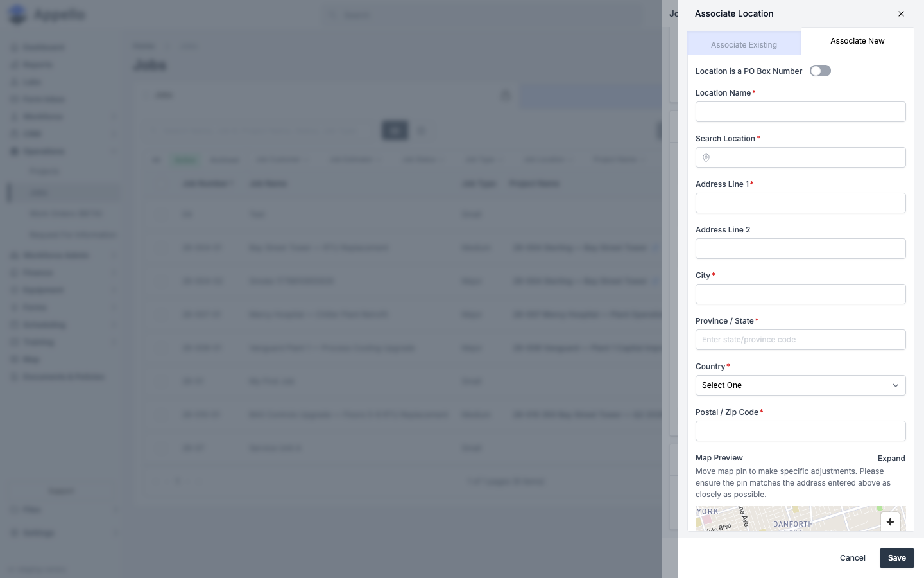The image size is (924, 578).
Task: Switch to Associate Existing tab
Action: coord(744,44)
